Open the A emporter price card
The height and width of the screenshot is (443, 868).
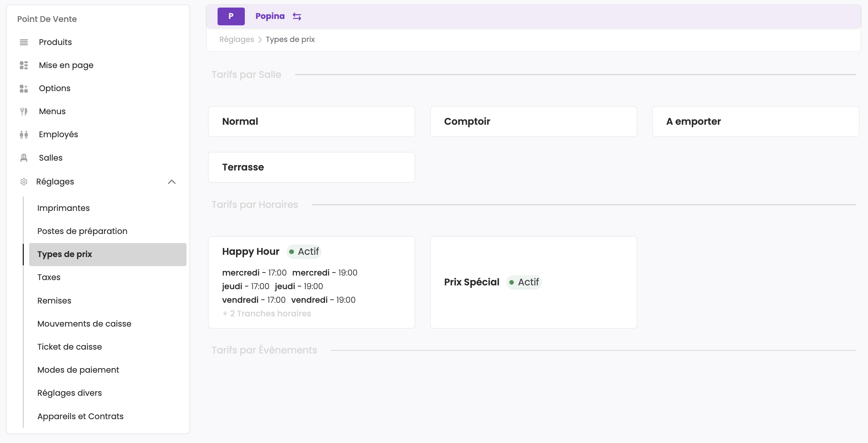pyautogui.click(x=755, y=121)
